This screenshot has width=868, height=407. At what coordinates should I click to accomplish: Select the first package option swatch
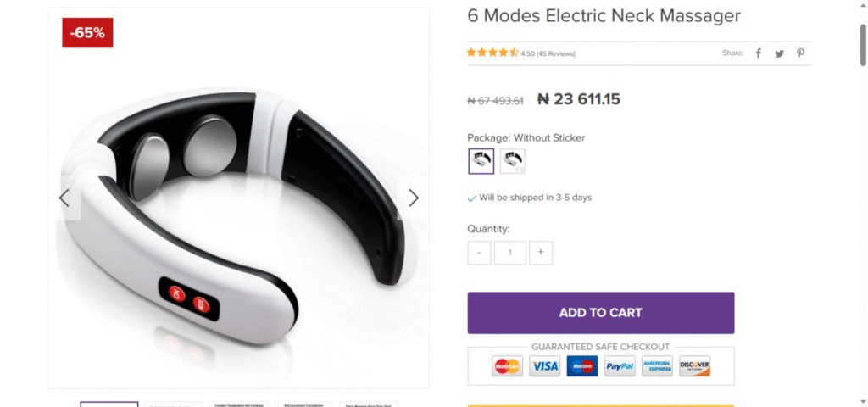click(481, 161)
